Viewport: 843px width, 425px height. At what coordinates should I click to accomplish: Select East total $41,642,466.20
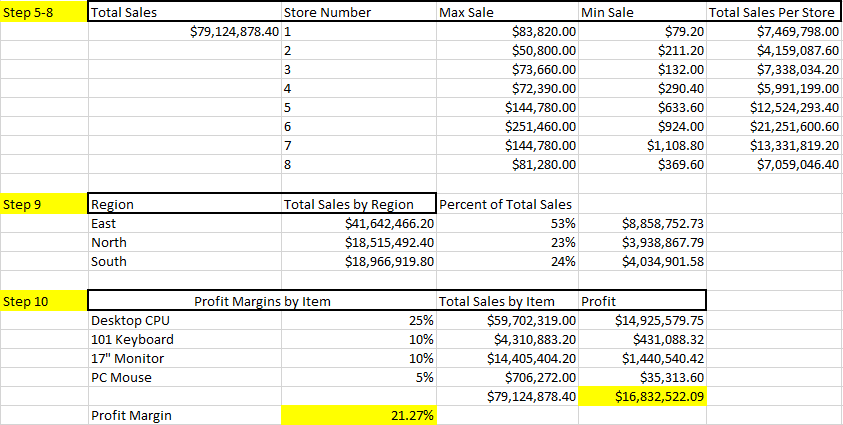point(359,223)
